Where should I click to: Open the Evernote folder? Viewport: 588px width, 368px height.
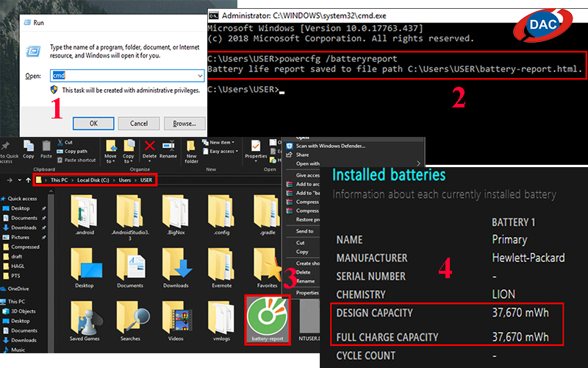(x=221, y=265)
